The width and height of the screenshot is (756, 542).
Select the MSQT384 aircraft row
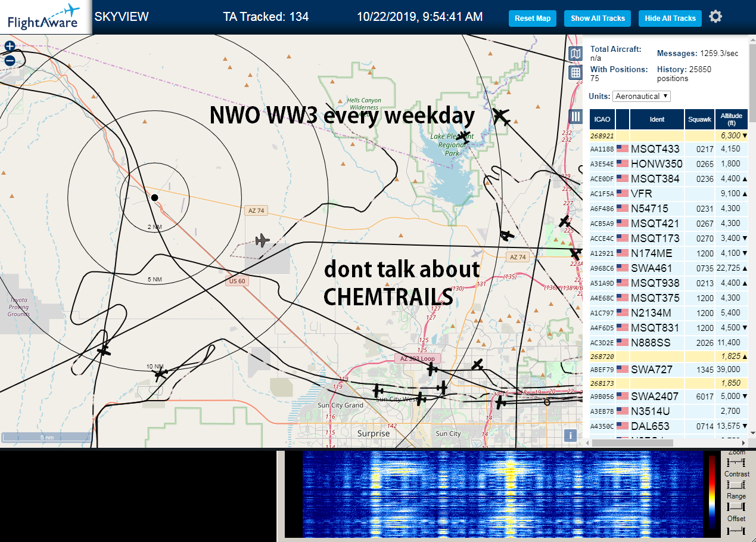668,179
